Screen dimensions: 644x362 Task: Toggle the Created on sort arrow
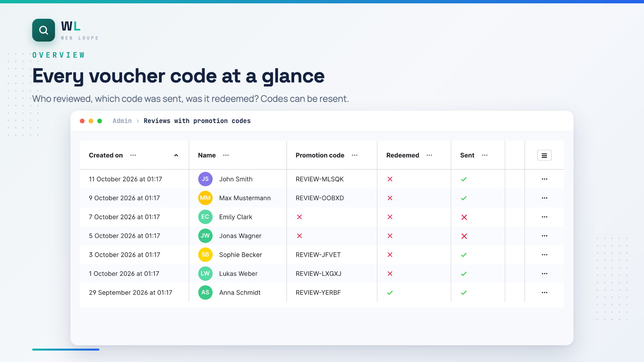click(x=176, y=155)
